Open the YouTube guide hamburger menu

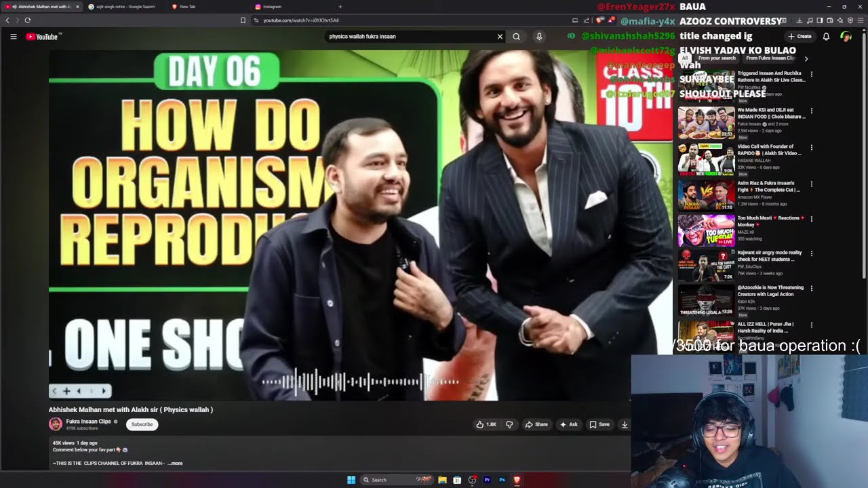point(13,37)
